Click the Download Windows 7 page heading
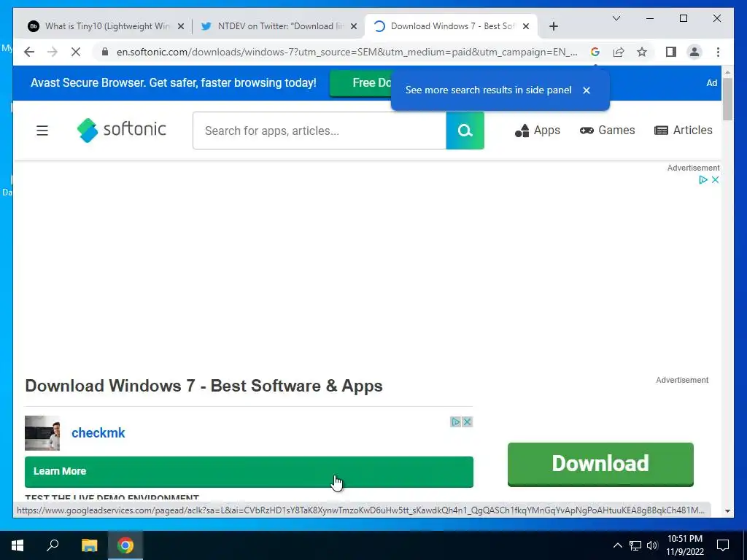The width and height of the screenshot is (747, 560). (x=204, y=386)
